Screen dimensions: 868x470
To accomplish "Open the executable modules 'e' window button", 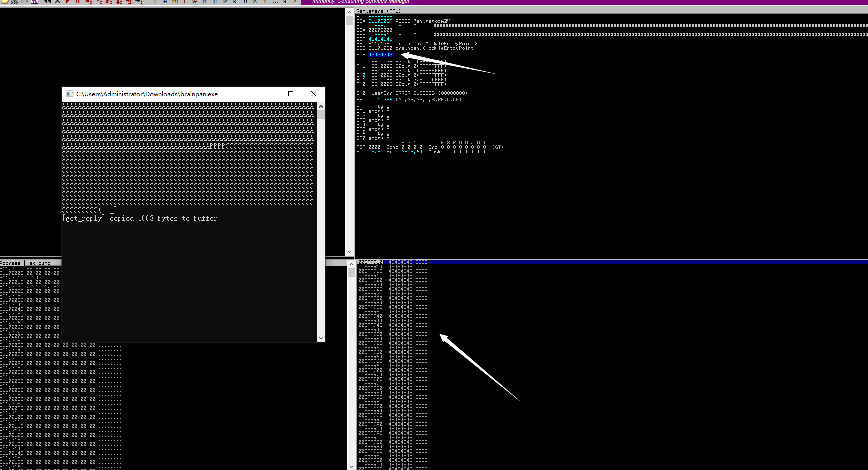I will (x=165, y=2).
